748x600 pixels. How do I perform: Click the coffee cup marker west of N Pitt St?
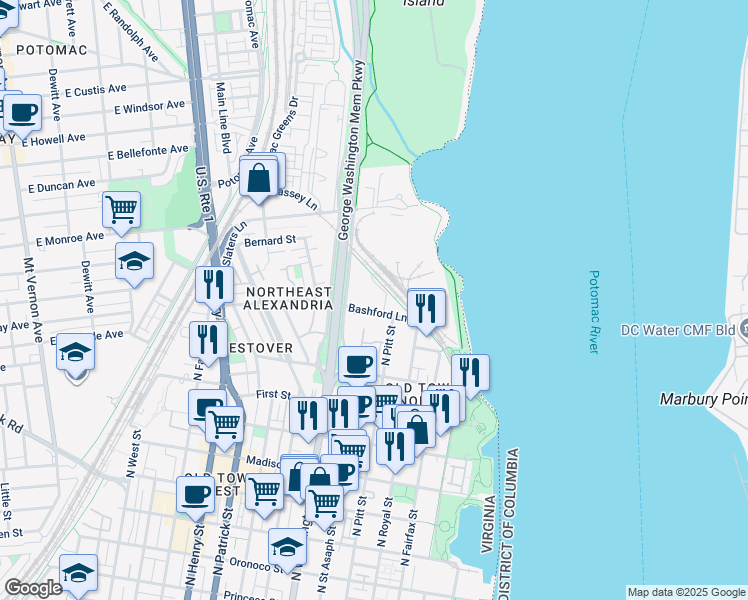click(357, 364)
